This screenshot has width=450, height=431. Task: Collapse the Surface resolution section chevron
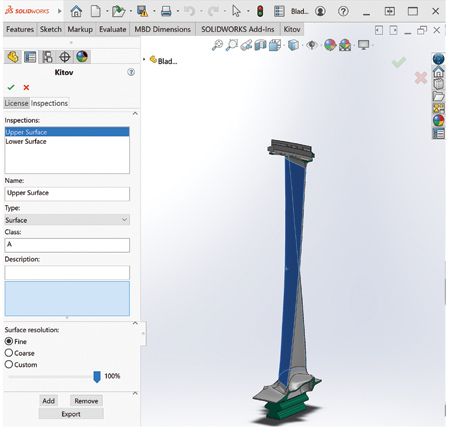point(135,323)
